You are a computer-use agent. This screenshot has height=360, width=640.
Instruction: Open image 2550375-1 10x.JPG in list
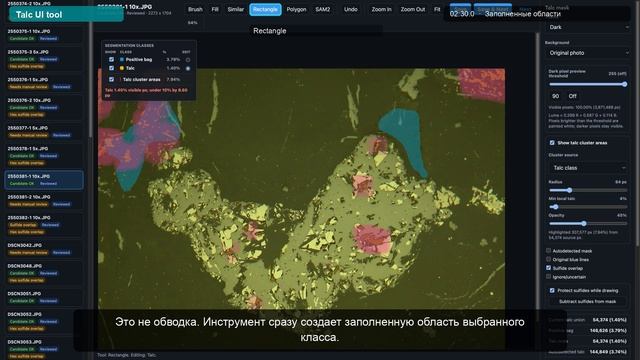[44, 35]
